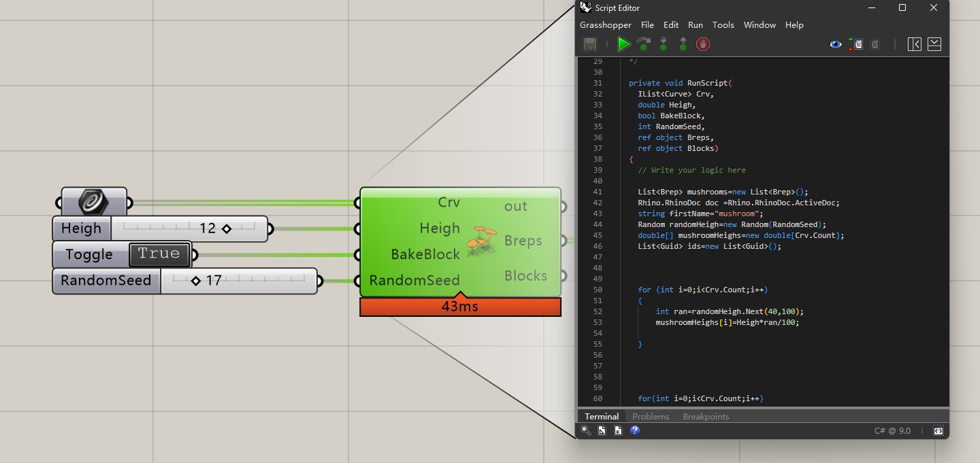The width and height of the screenshot is (980, 463).
Task: Click the curve parameter component icon
Action: 93,203
